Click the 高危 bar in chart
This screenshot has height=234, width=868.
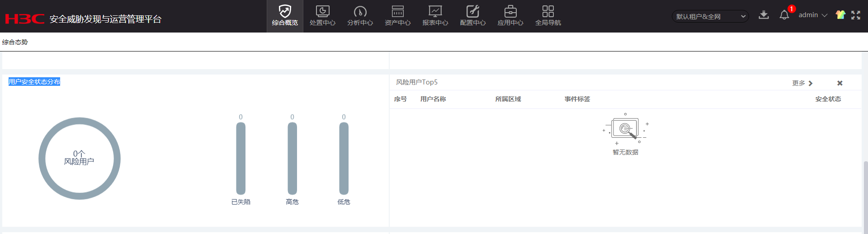point(292,159)
